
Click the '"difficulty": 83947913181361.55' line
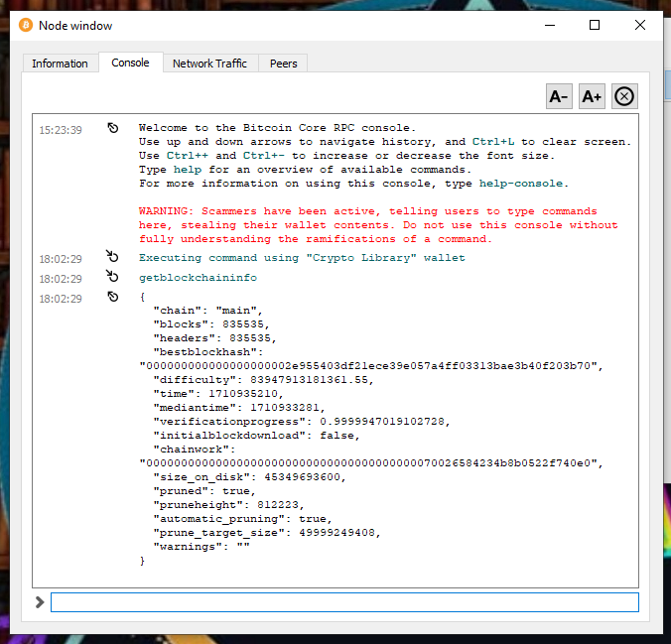click(264, 380)
